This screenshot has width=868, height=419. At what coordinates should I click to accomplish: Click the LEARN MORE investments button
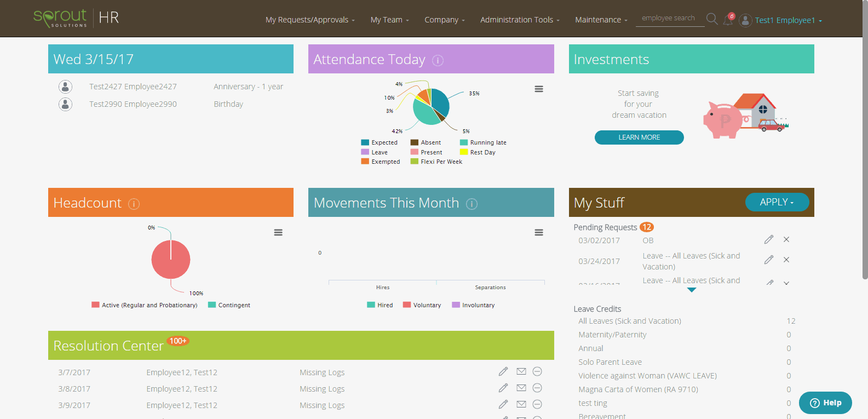(x=639, y=137)
